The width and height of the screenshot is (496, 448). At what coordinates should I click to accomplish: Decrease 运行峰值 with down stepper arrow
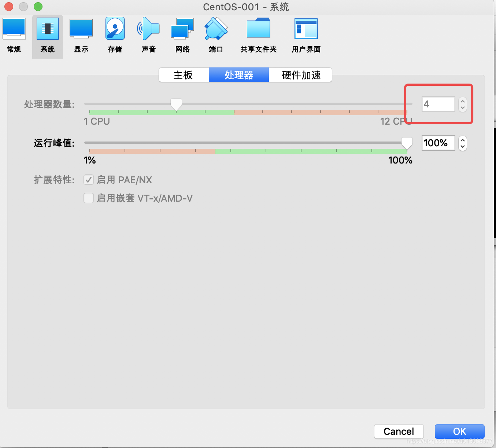tap(463, 147)
